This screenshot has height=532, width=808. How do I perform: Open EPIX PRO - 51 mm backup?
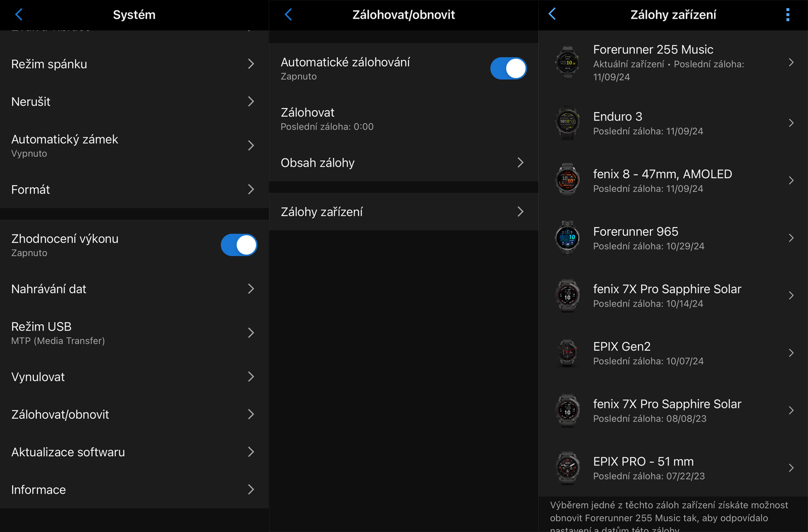[673, 468]
